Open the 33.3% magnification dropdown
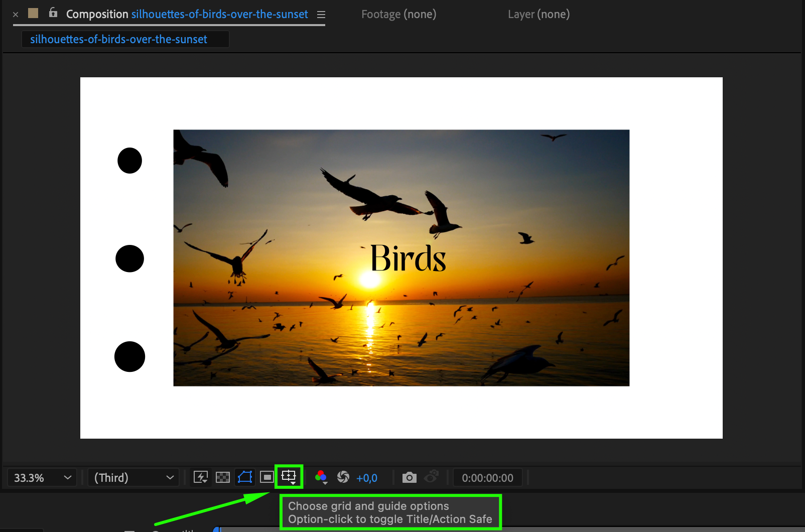This screenshot has width=805, height=532. [x=42, y=478]
